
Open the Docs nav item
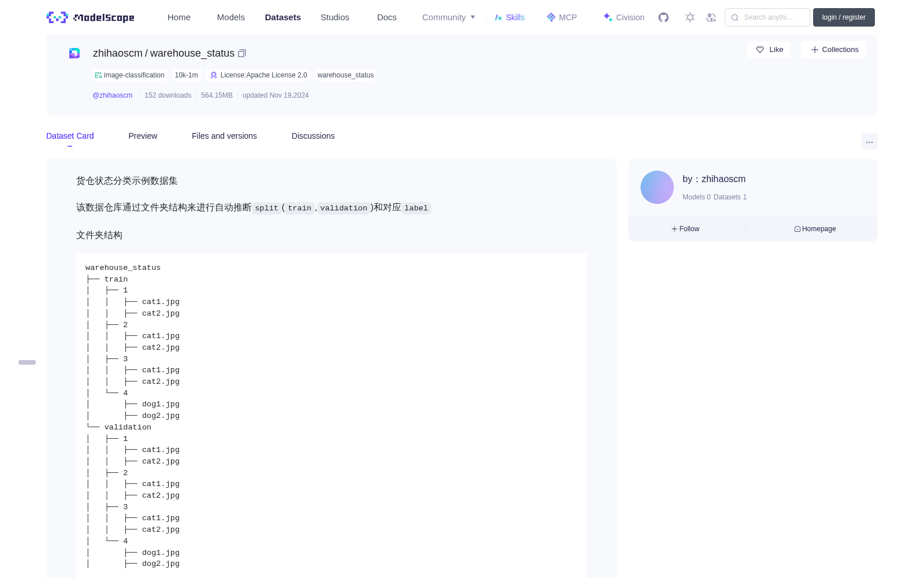point(387,17)
